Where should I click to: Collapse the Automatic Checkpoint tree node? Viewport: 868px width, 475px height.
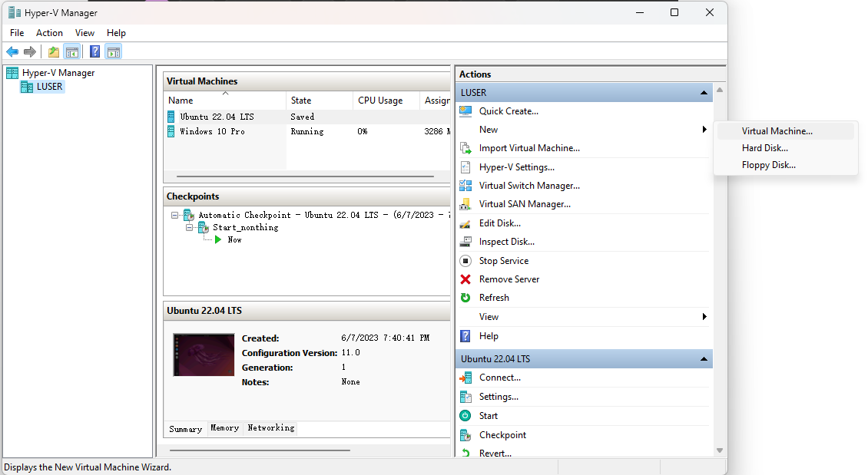[175, 215]
